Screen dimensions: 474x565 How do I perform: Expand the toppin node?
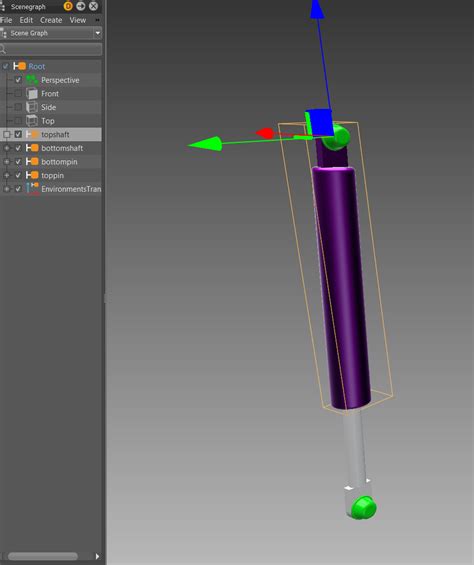(x=6, y=175)
